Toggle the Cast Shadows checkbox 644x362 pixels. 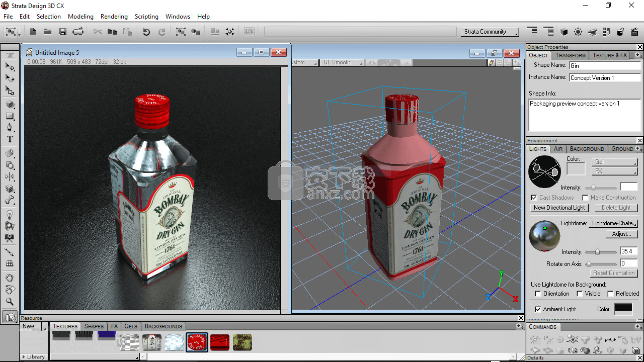534,198
